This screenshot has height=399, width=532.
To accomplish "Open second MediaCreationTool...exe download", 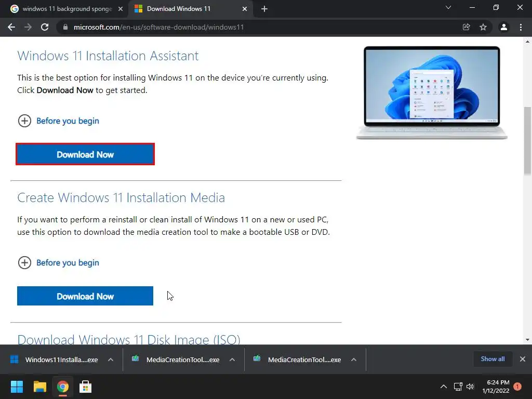I will [298, 360].
